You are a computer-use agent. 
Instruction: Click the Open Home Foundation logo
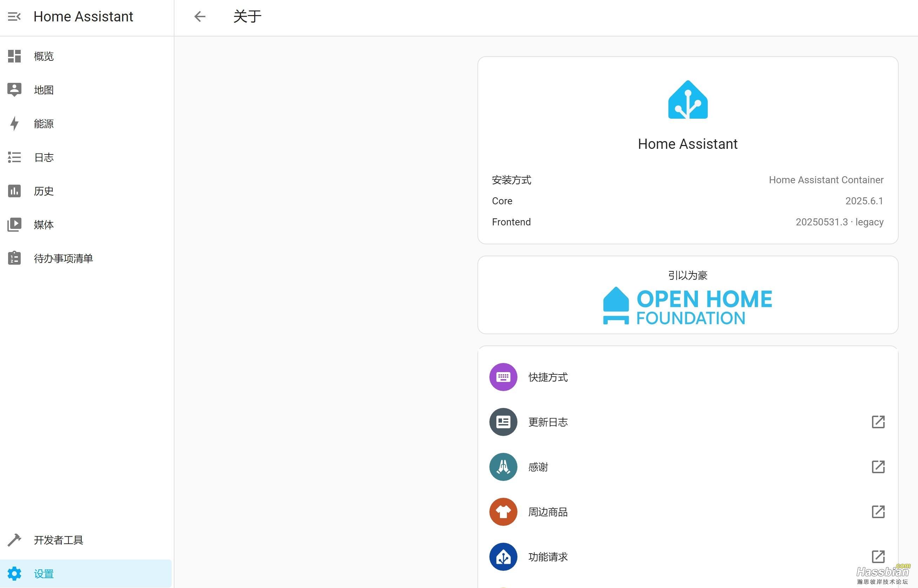click(x=688, y=306)
